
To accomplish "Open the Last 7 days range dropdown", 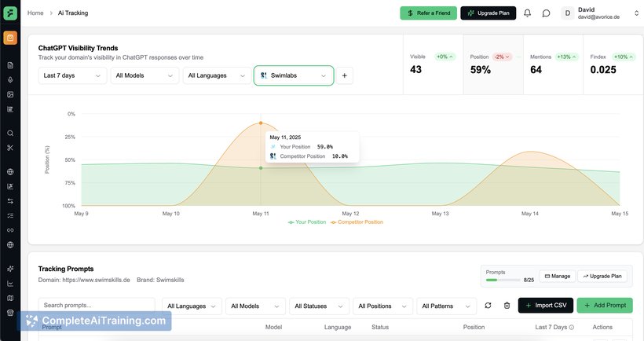I will tap(72, 75).
